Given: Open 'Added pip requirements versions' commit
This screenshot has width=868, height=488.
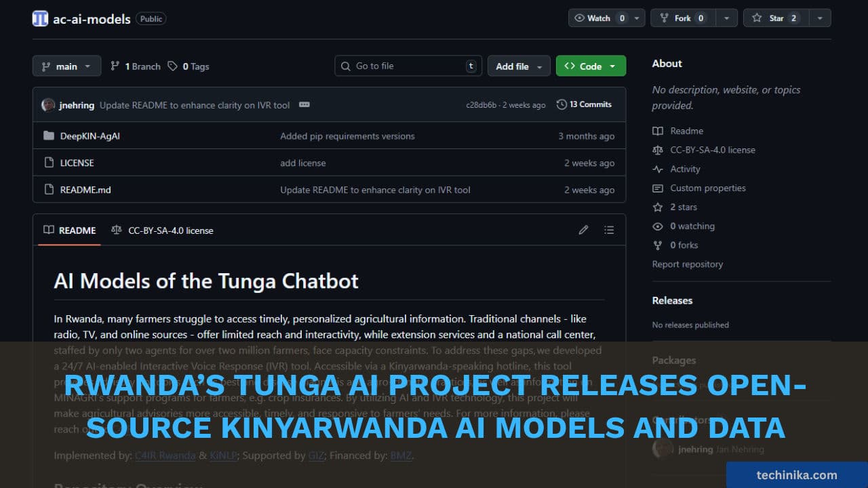Looking at the screenshot, I should pyautogui.click(x=347, y=136).
